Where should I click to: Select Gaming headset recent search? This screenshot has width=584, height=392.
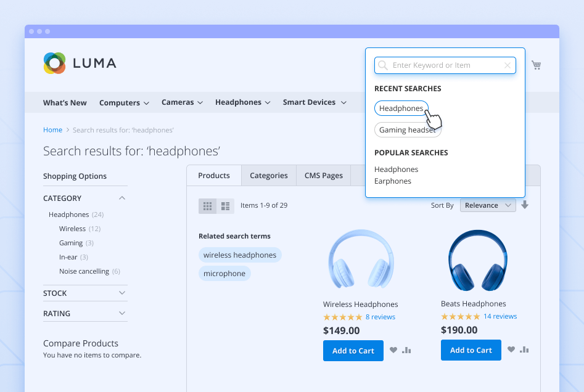pyautogui.click(x=407, y=130)
